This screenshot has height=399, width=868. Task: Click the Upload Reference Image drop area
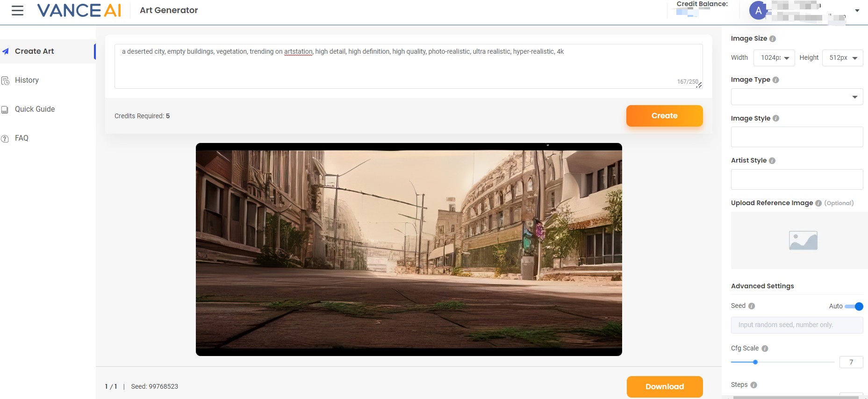[799, 241]
